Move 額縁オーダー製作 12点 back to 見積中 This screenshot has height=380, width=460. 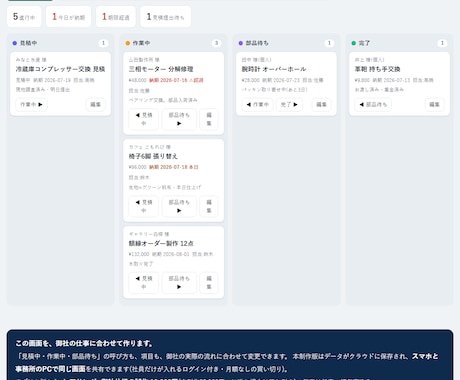coord(144,283)
